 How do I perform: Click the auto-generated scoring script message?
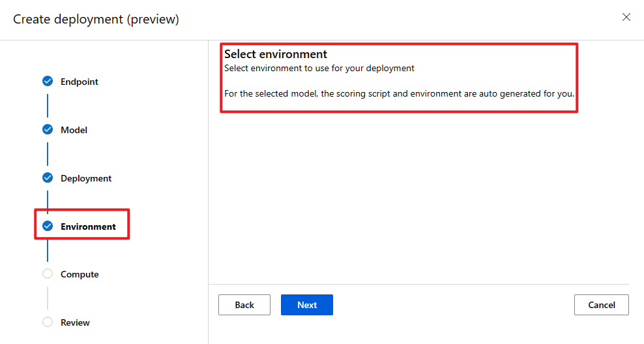(x=399, y=93)
